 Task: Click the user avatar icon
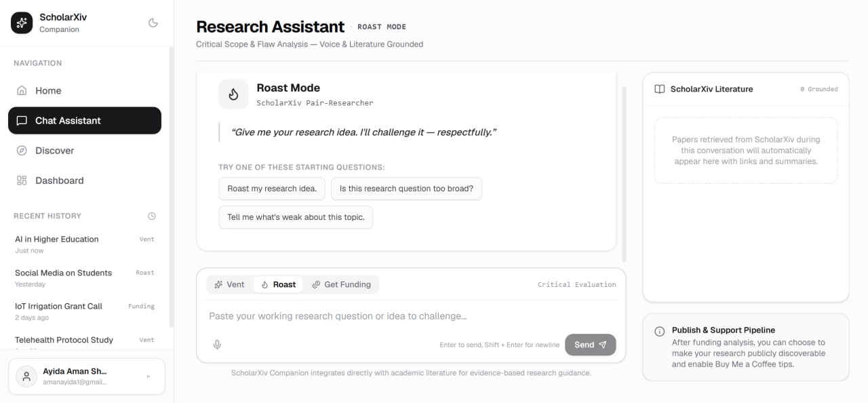[x=26, y=377]
